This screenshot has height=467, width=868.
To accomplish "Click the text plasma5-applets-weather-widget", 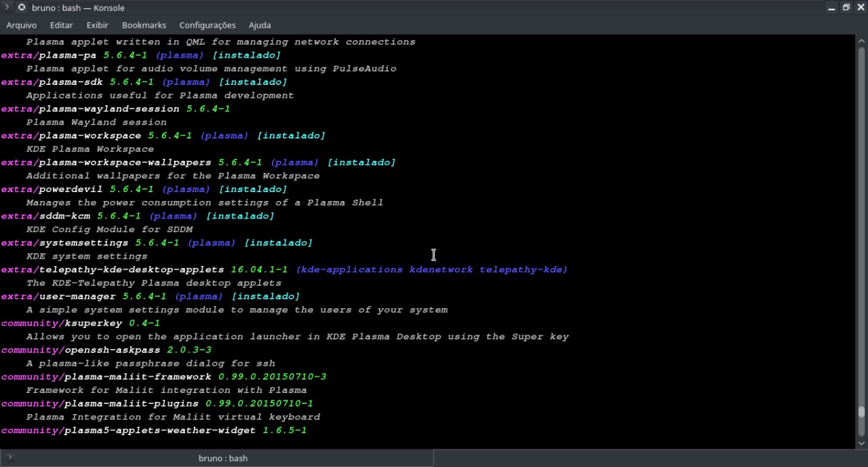I will click(x=160, y=430).
